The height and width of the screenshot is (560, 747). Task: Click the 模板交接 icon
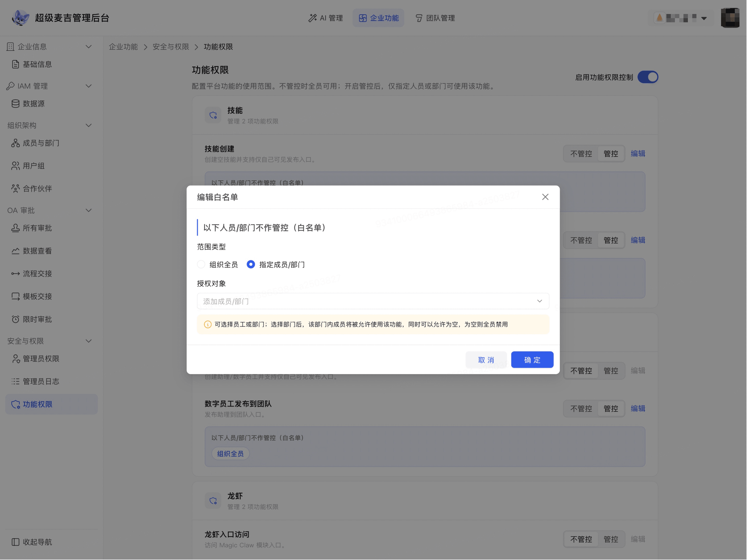coord(15,296)
